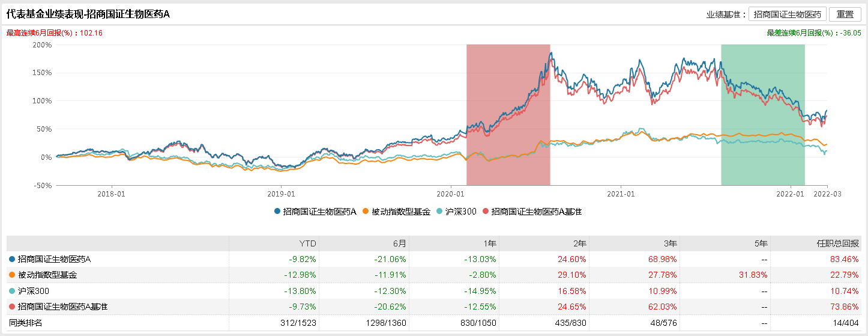Image resolution: width=868 pixels, height=336 pixels.
Task: Click red dot beside 招商国证生物医药A基准 table row
Action: click(x=12, y=307)
